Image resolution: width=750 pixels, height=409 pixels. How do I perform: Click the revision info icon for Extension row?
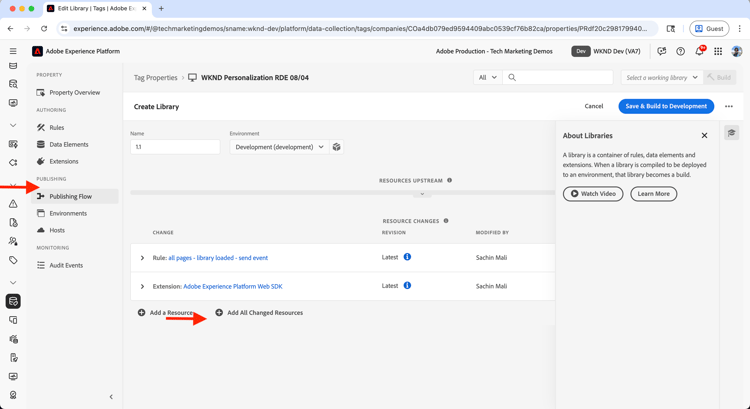coord(407,286)
